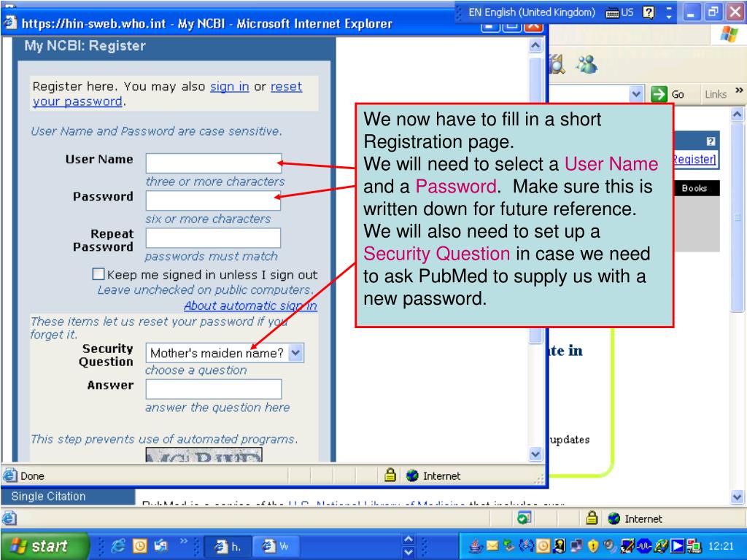
Task: Click the green Go arrow button
Action: tap(659, 94)
